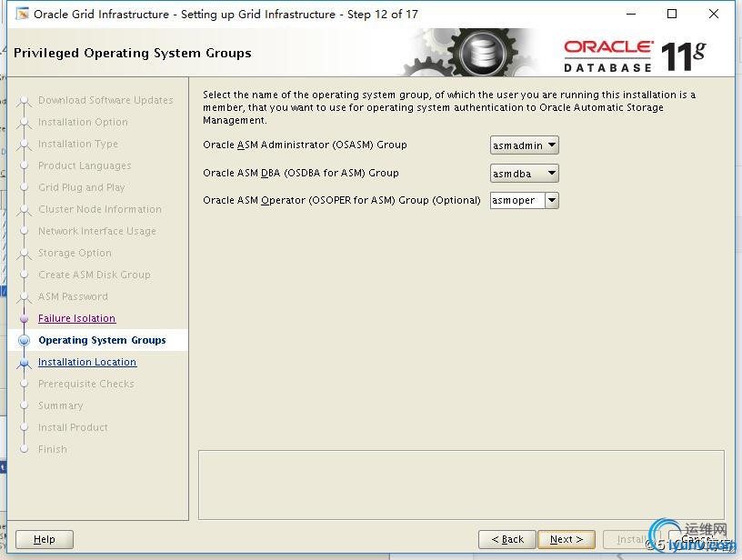Click the Oracle installer title bar icon
The image size is (742, 560).
click(22, 15)
